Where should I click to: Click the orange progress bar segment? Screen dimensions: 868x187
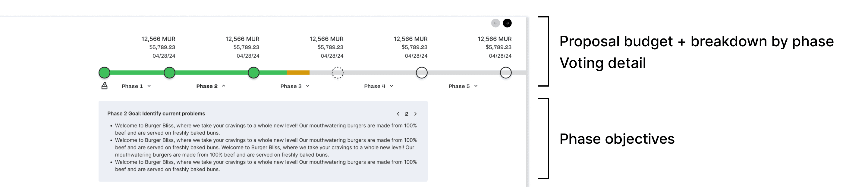point(298,73)
